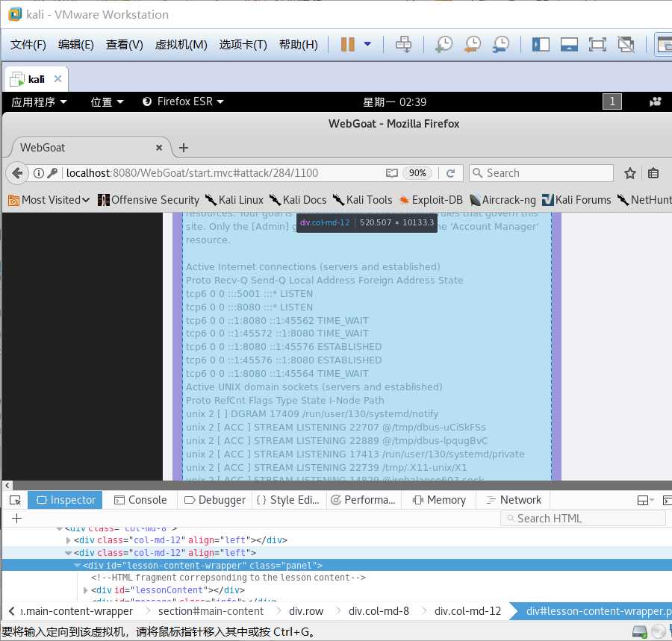Open the 应用程序 applications menu
The image size is (672, 641).
coord(39,102)
